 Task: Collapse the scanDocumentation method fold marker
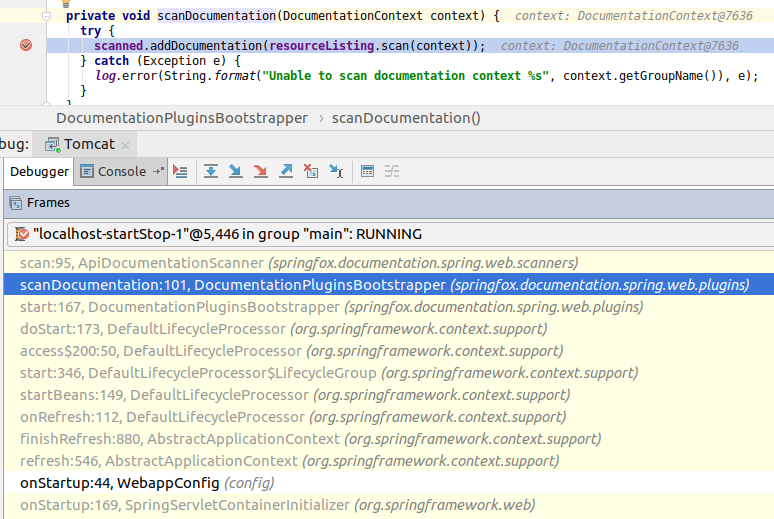point(46,16)
